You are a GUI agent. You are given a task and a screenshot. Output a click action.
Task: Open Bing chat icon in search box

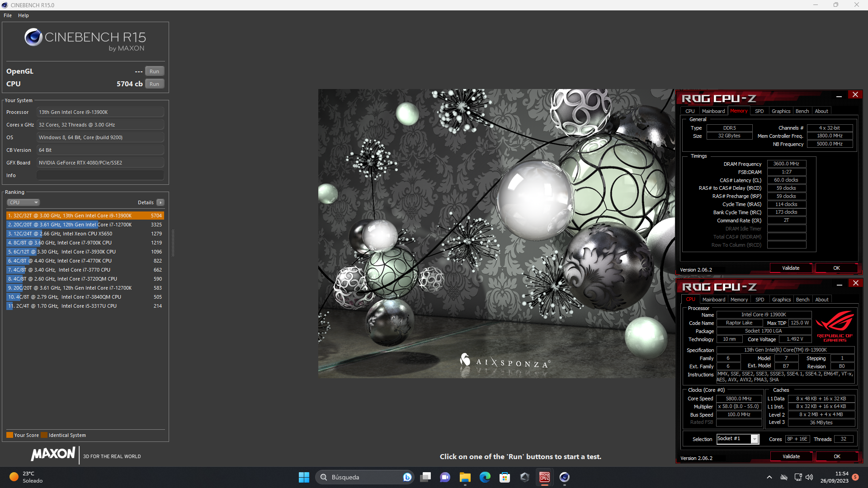click(407, 477)
